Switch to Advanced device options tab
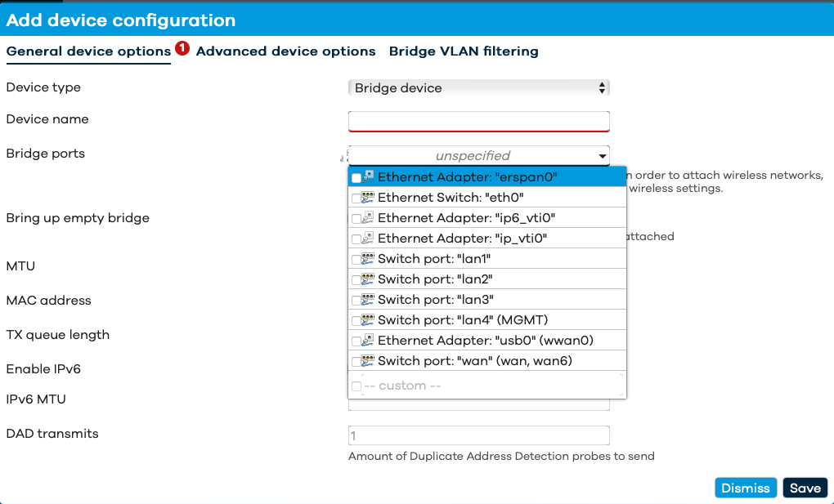Screen dimensions: 834x504 coord(285,51)
